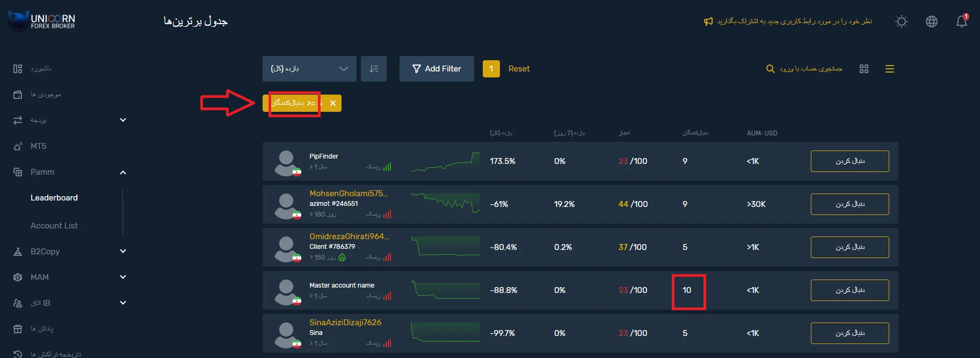Click the funds transfer arrows icon

(18, 120)
